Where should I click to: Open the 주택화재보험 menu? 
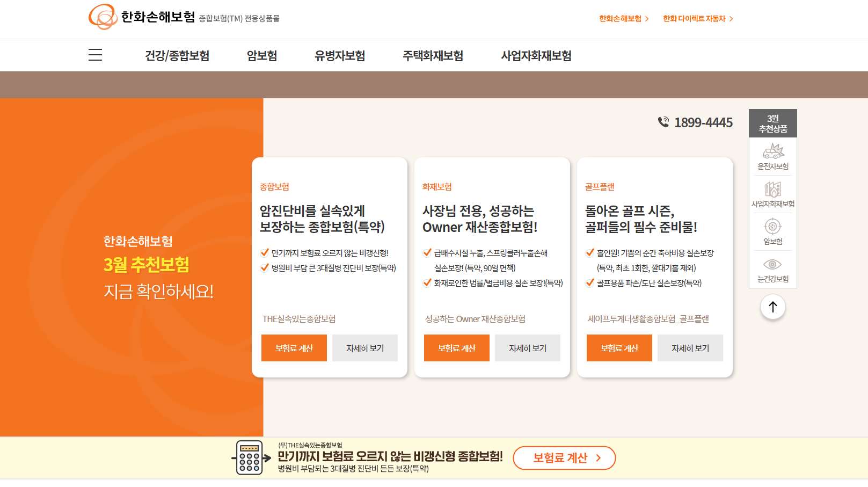pos(433,56)
